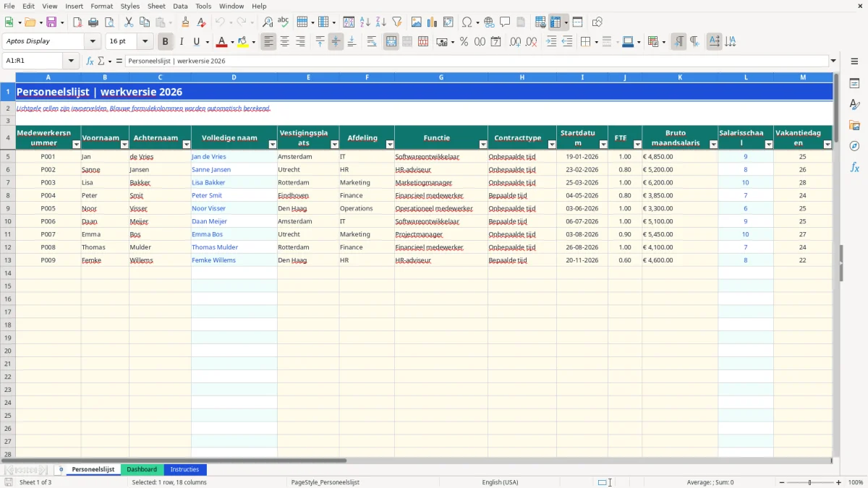The image size is (868, 488).
Task: Open Find and Replace magnifier icon
Action: (268, 22)
